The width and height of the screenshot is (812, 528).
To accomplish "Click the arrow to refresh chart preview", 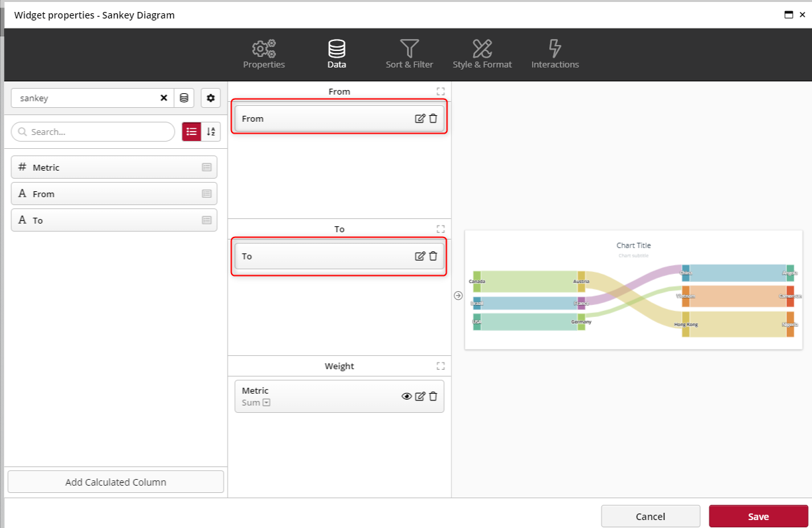I will tap(458, 296).
